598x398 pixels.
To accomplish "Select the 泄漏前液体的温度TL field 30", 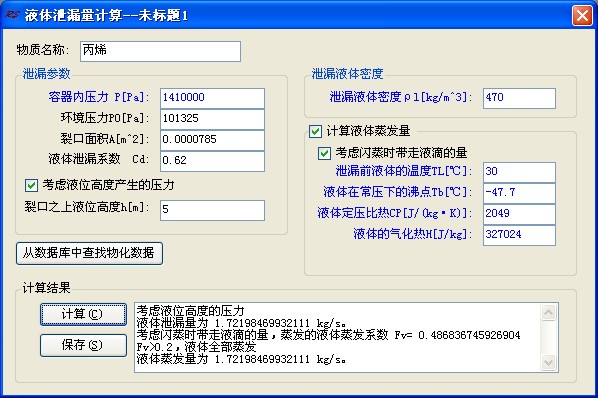I will [x=519, y=172].
